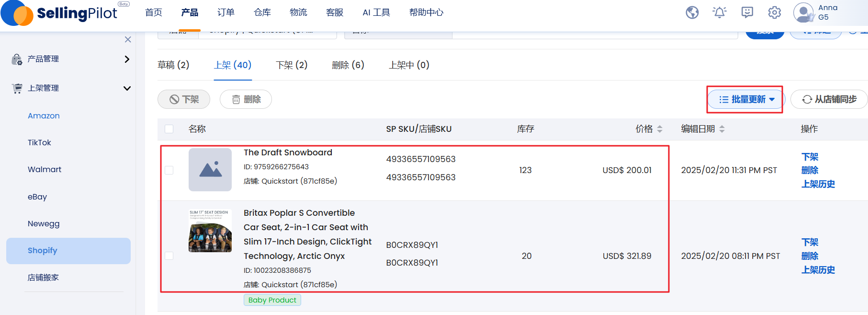Click the Baby Product tag
The width and height of the screenshot is (868, 315).
point(272,300)
